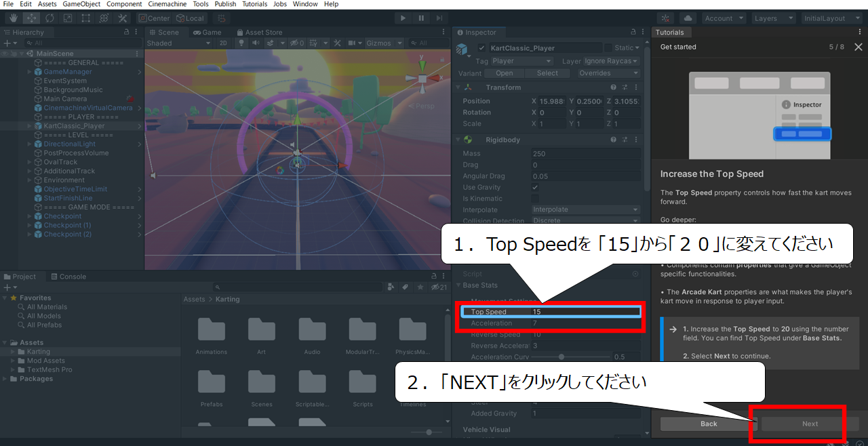The width and height of the screenshot is (868, 446).
Task: Select the Rect transform tool
Action: [85, 18]
